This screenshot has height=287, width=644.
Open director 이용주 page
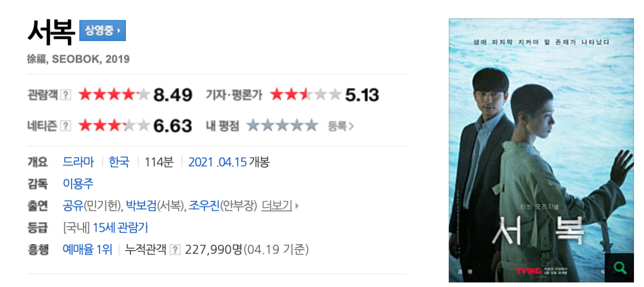click(x=78, y=183)
